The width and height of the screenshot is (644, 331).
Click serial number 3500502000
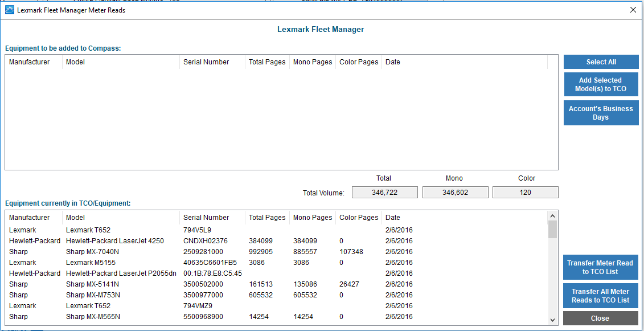203,284
